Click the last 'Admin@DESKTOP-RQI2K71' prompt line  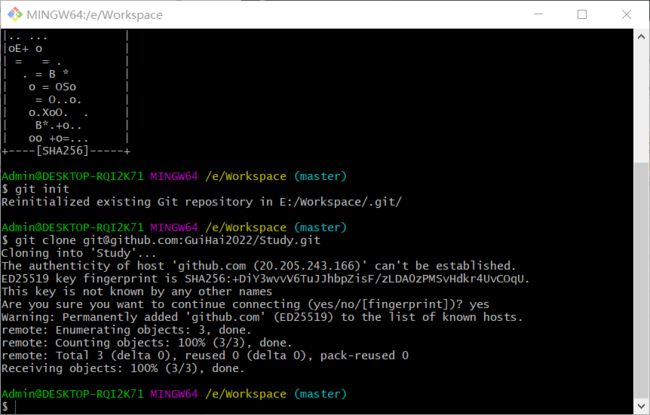click(174, 394)
